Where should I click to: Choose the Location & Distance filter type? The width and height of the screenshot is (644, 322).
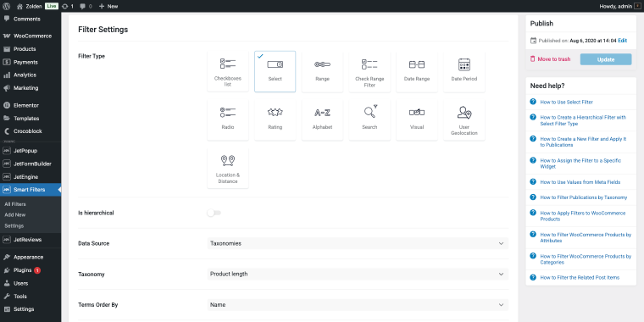point(228,168)
